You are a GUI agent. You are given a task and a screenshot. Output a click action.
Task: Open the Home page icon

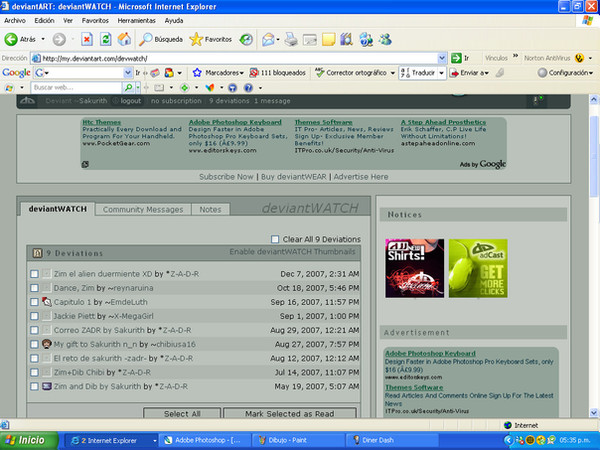click(x=124, y=39)
